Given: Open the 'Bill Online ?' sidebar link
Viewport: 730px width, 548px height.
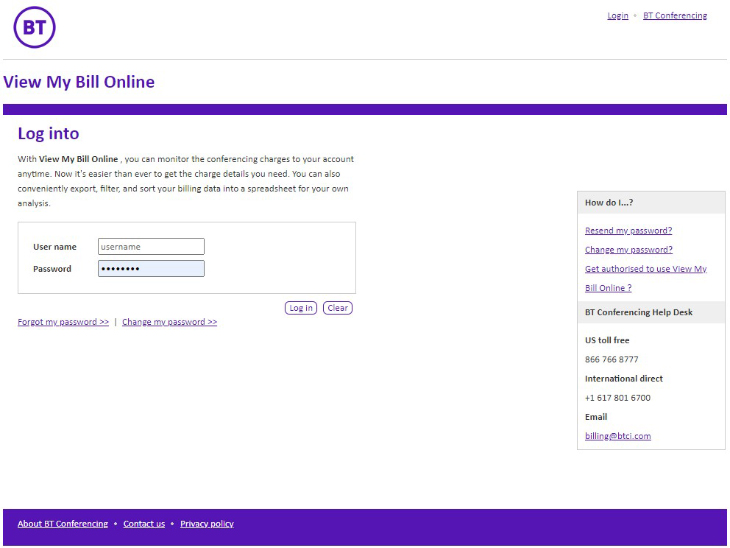Looking at the screenshot, I should click(608, 288).
